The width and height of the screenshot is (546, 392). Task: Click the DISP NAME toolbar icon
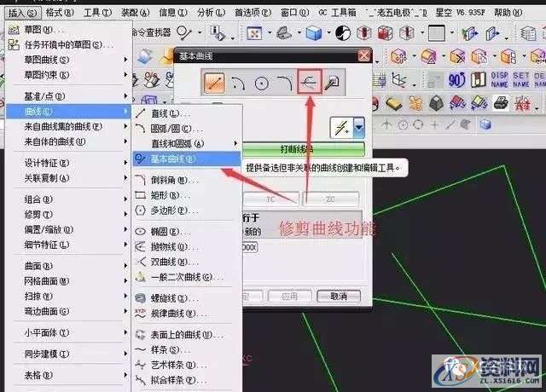coord(499,79)
